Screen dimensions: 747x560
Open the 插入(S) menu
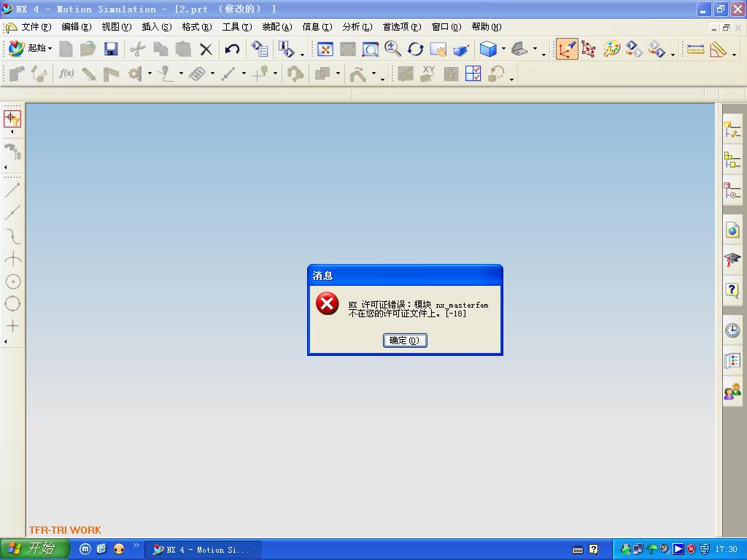(x=157, y=27)
